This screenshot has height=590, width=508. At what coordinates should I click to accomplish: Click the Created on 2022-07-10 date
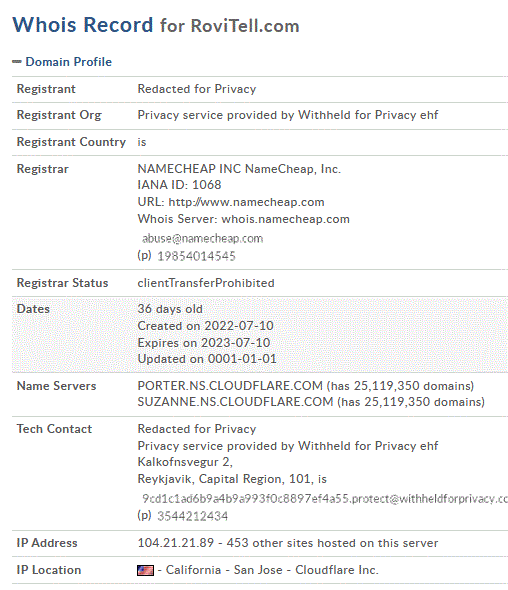[205, 326]
